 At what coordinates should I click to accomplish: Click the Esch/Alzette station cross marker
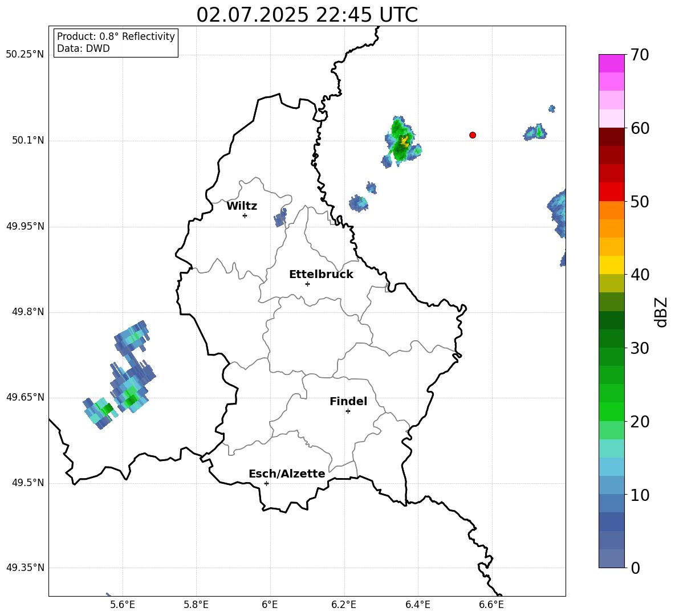pos(266,483)
